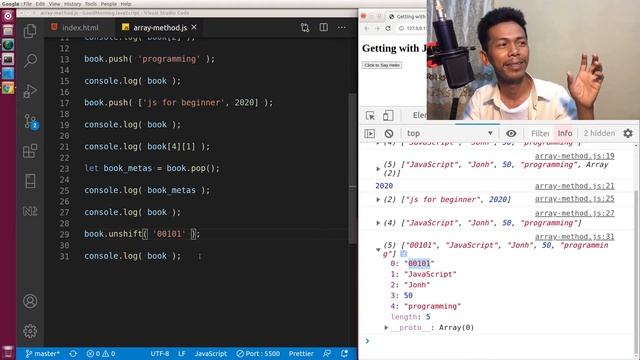Go back in the browser
This screenshot has height=360, width=640.
coord(367,28)
